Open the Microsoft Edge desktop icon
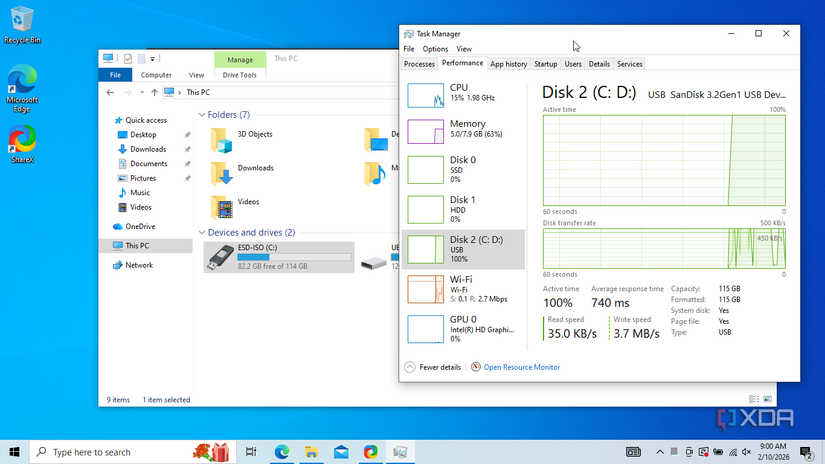The height and width of the screenshot is (464, 825). 22,89
